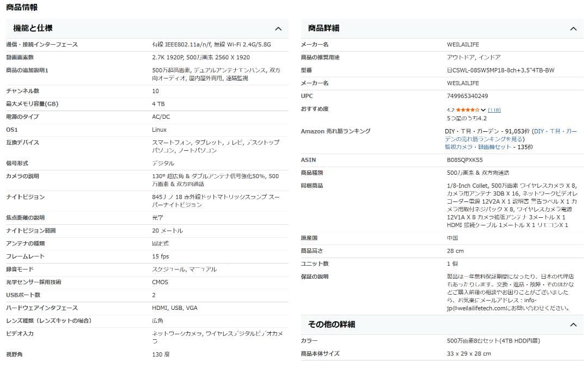Image resolution: width=588 pixels, height=367 pixels.
Task: Open the (118) ratings link
Action: [494, 110]
